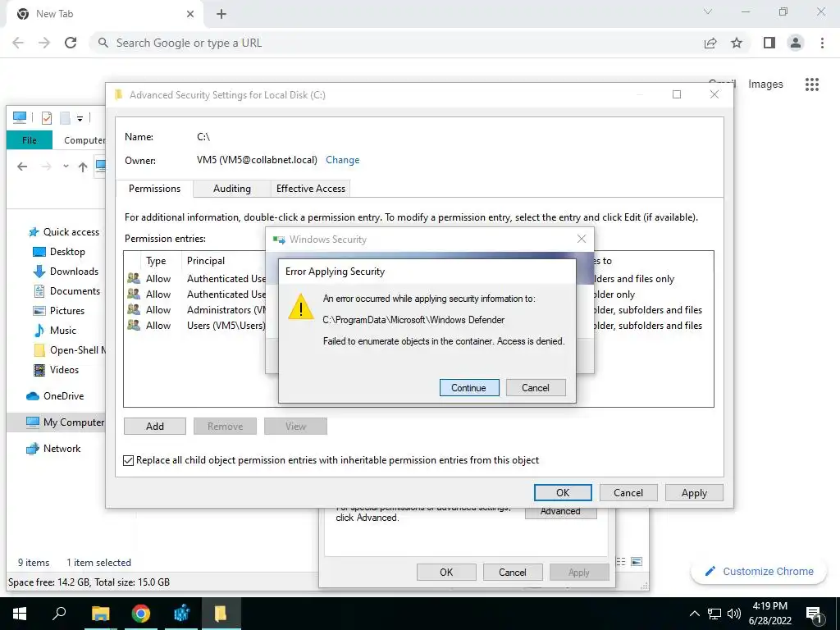Viewport: 840px width, 630px height.
Task: Share this page from Chrome toolbar
Action: click(710, 43)
